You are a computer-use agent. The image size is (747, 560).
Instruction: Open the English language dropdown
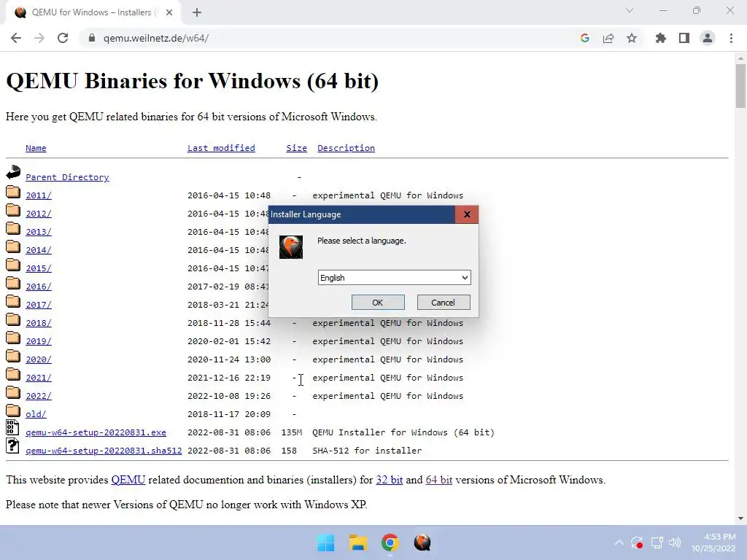pos(395,278)
